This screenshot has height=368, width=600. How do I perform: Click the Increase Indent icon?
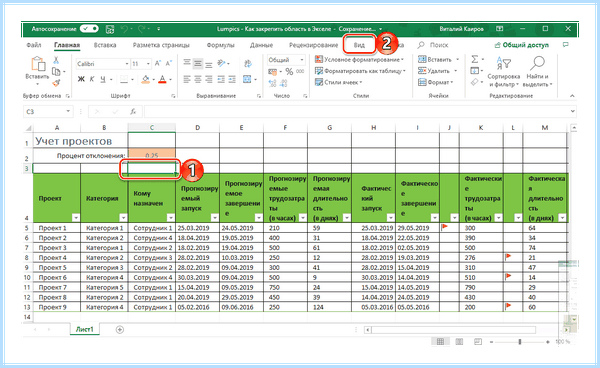click(x=232, y=79)
